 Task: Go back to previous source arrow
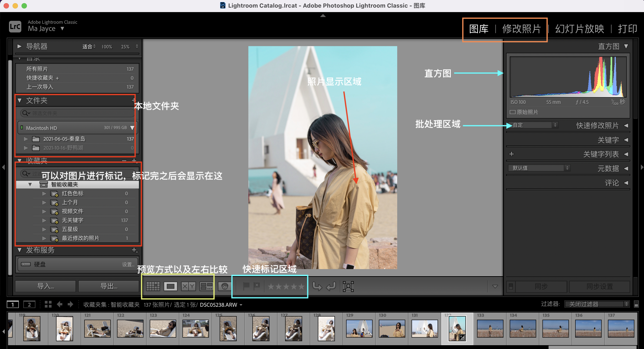tap(59, 304)
